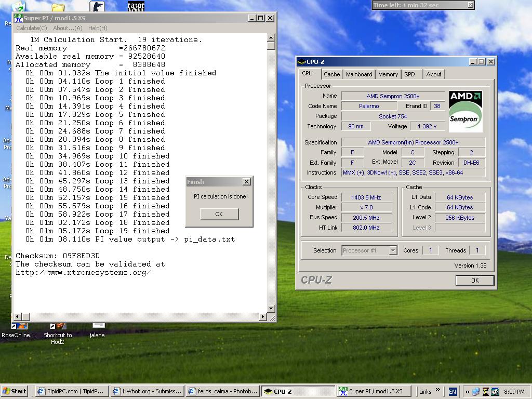The width and height of the screenshot is (532, 399).
Task: Click the razor desktop icon at top
Action: coord(136,6)
